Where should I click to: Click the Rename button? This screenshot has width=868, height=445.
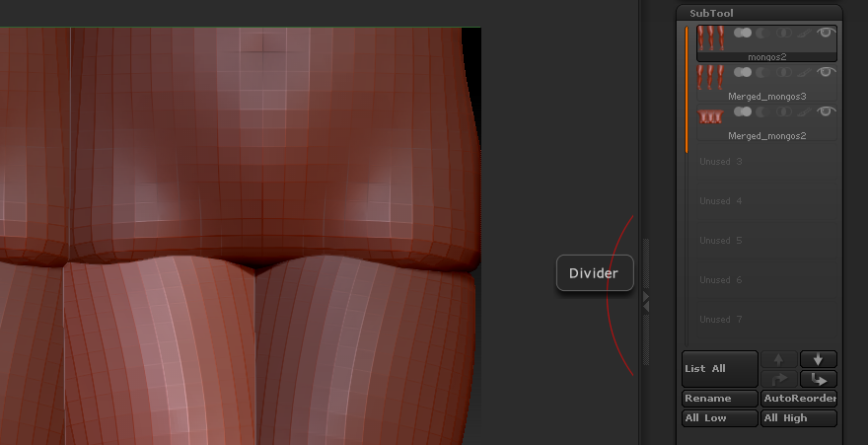[720, 399]
